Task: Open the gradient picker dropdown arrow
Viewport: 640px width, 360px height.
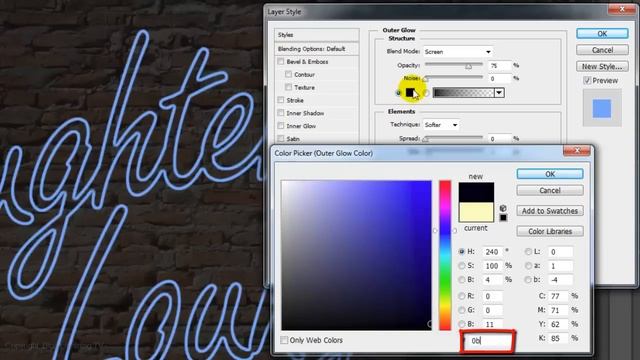Action: pyautogui.click(x=499, y=93)
